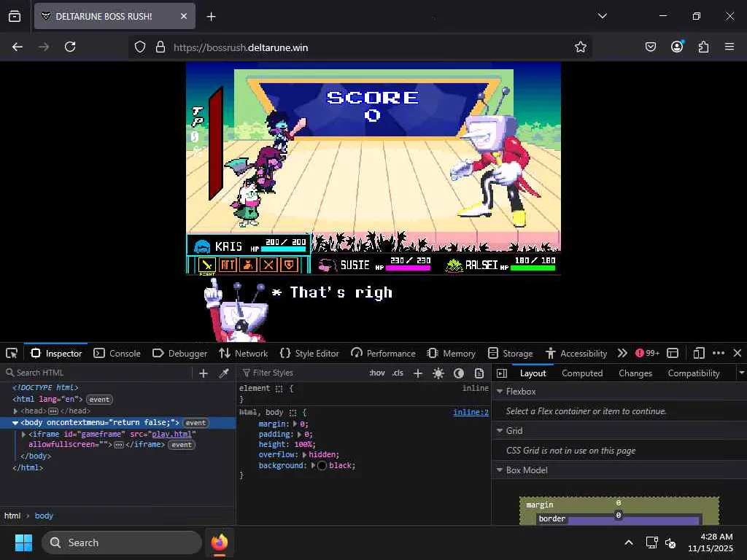The image size is (747, 560).
Task: Click the event badge on iframe
Action: (182, 445)
